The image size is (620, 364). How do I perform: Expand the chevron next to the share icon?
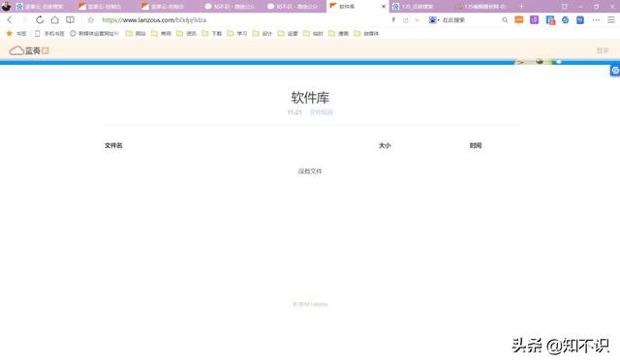(417, 19)
